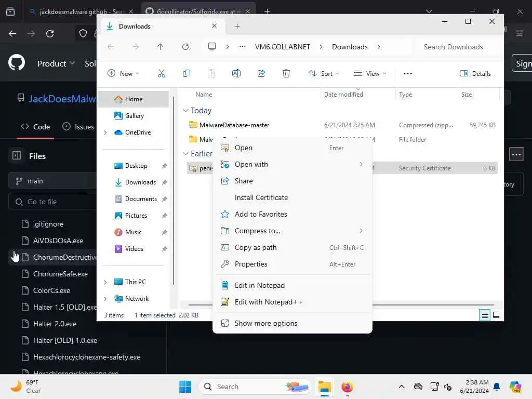Click the Cut scissors icon in Explorer toolbar

(x=162, y=73)
